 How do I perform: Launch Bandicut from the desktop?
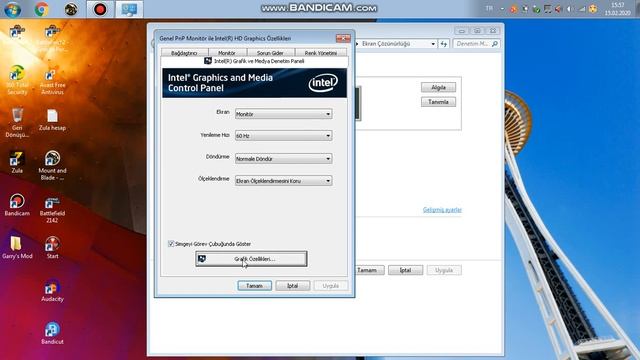pyautogui.click(x=52, y=333)
